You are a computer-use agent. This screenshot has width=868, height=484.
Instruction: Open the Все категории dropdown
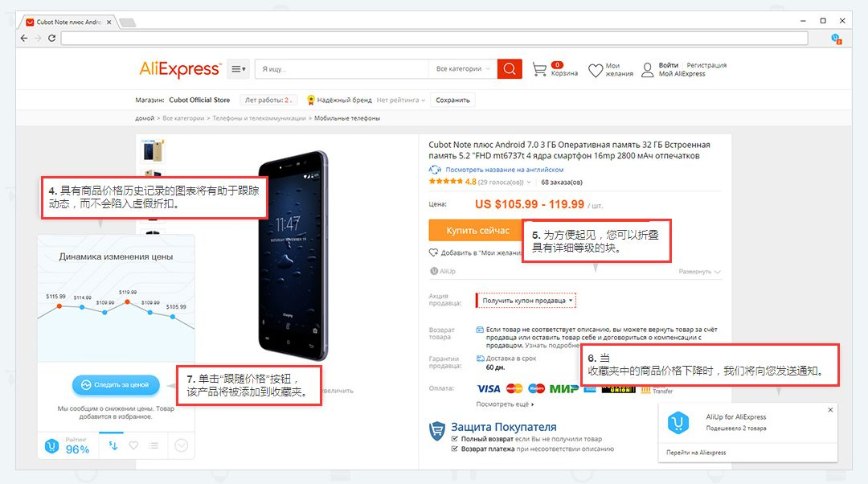coord(463,69)
